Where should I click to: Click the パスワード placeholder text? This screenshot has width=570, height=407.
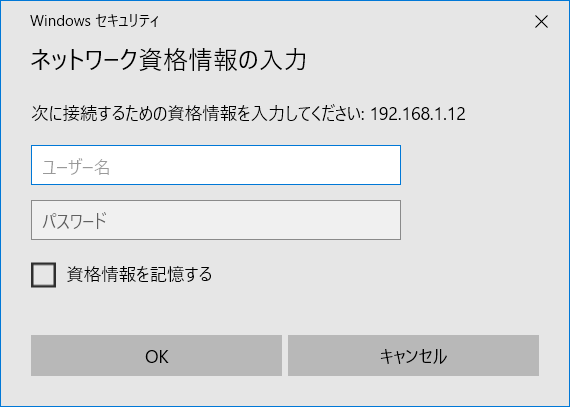point(75,221)
